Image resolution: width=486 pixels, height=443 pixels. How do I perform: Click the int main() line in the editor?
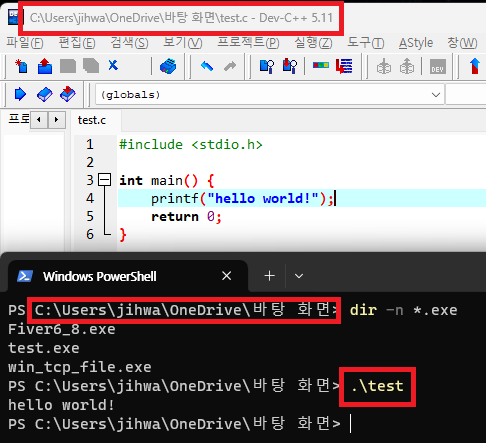coord(167,181)
